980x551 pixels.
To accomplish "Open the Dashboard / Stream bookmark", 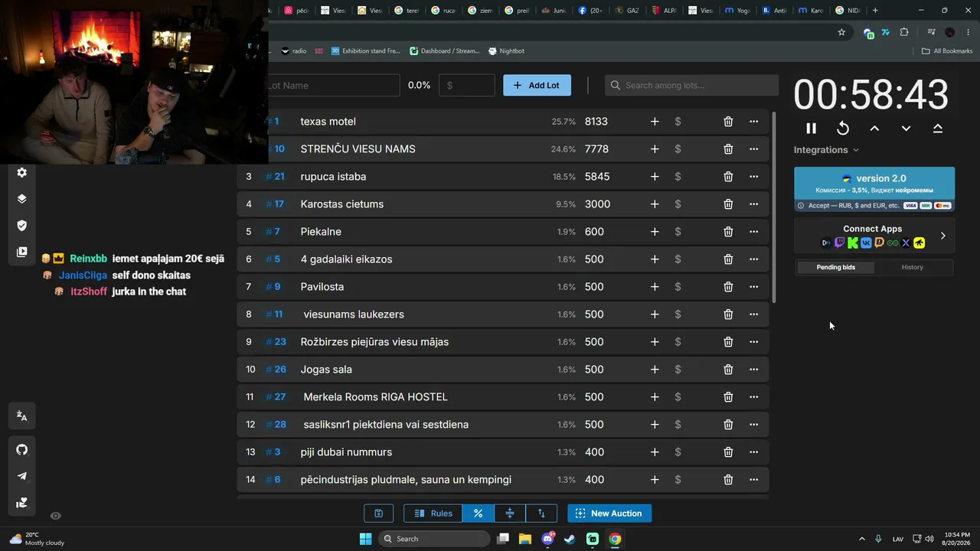I will (445, 51).
